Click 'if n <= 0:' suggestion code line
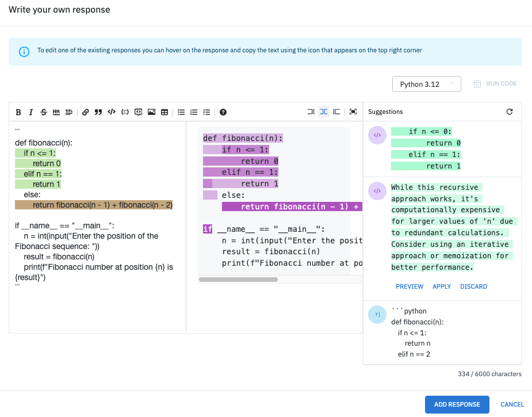 point(422,132)
